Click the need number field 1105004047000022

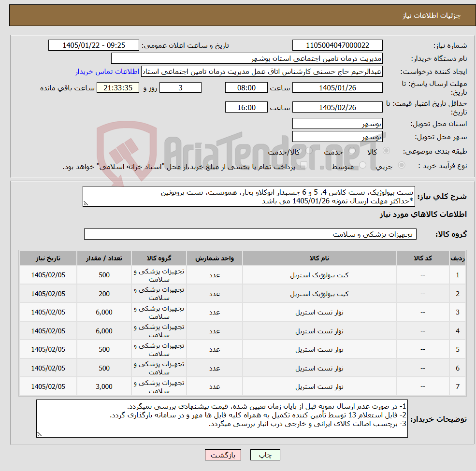click(337, 45)
